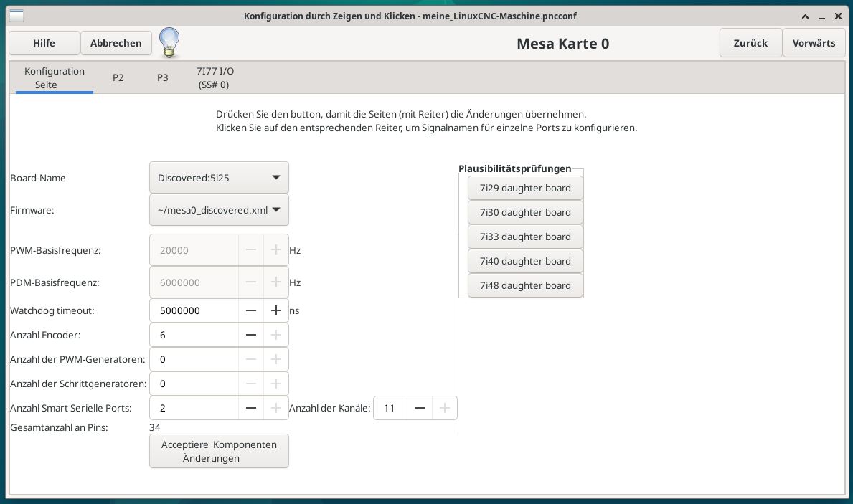
Task: Decrease Anzahl Encoder with minus button
Action: pyautogui.click(x=251, y=335)
